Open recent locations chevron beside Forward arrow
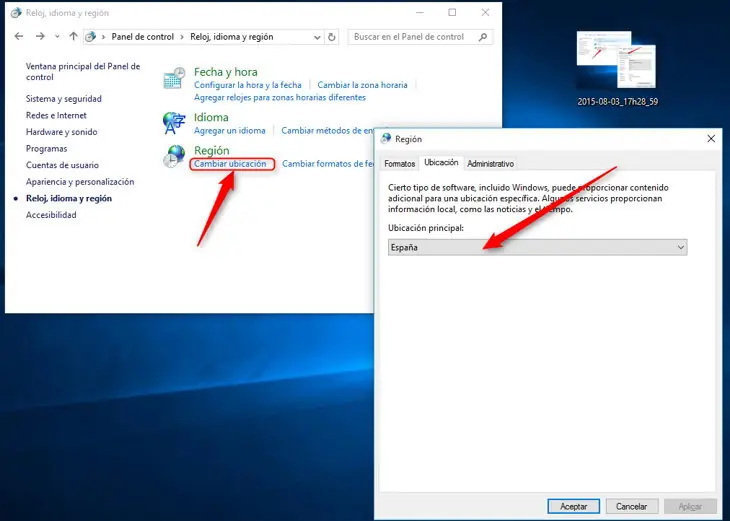This screenshot has height=521, width=730. click(x=57, y=37)
